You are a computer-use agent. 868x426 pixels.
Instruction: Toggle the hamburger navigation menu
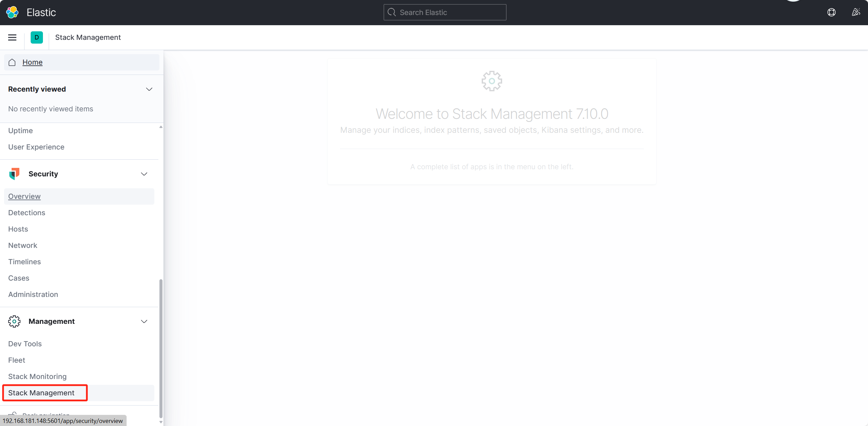(12, 37)
